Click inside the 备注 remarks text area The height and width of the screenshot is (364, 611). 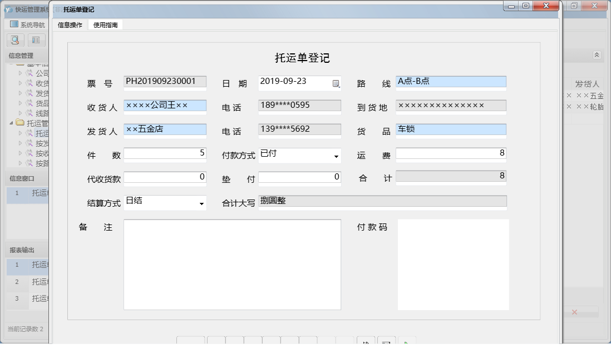pyautogui.click(x=233, y=264)
